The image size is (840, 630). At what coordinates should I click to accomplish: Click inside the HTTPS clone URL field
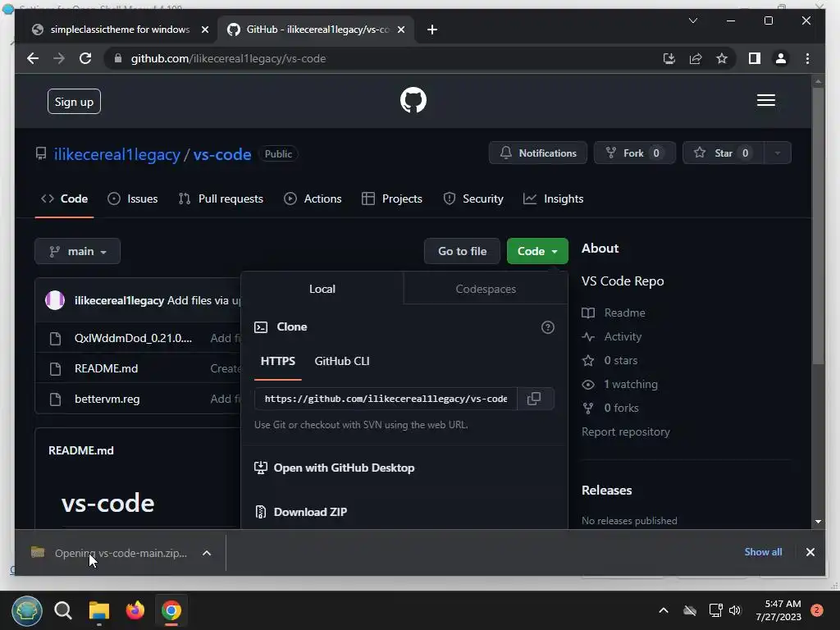coord(386,399)
